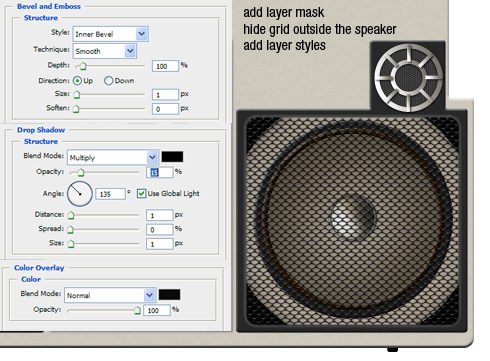Click the Depth value field showing 100
490x361 pixels.
point(165,66)
